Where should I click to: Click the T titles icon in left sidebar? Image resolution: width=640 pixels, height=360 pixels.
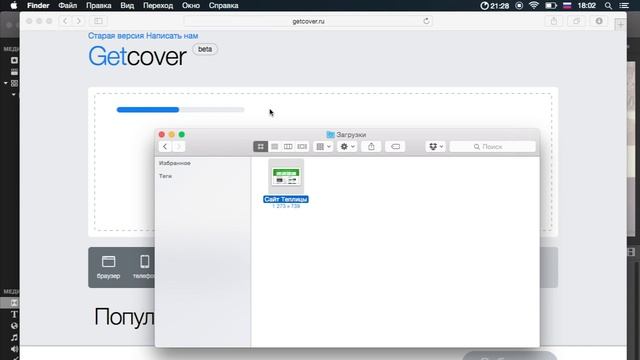click(x=14, y=314)
